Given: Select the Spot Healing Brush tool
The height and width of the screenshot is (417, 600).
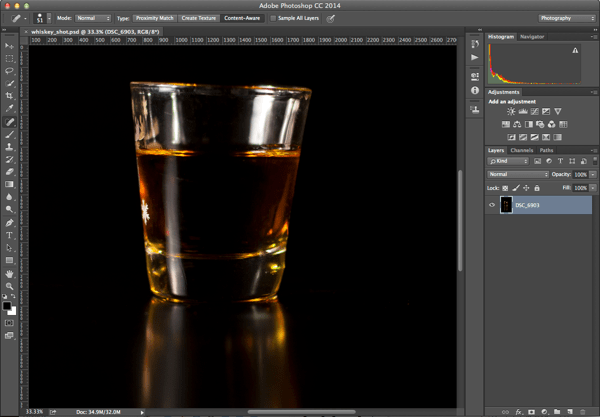Looking at the screenshot, I should (x=10, y=121).
